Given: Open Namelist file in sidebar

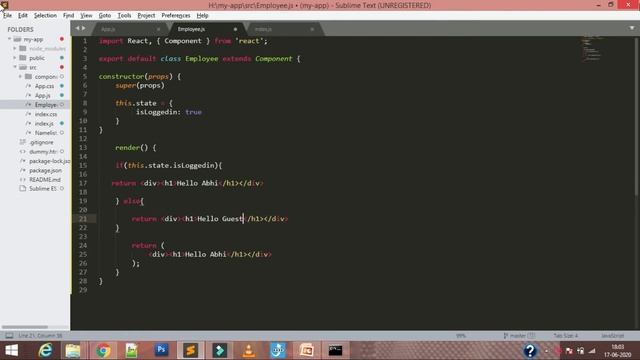Looking at the screenshot, I should coord(46,133).
